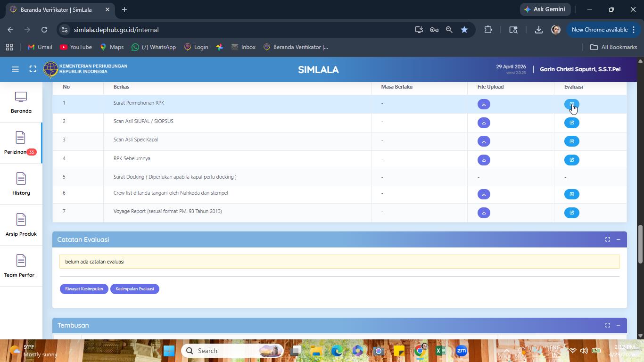
Task: Maximize the Catatan Evaluasi panel
Action: (x=607, y=239)
